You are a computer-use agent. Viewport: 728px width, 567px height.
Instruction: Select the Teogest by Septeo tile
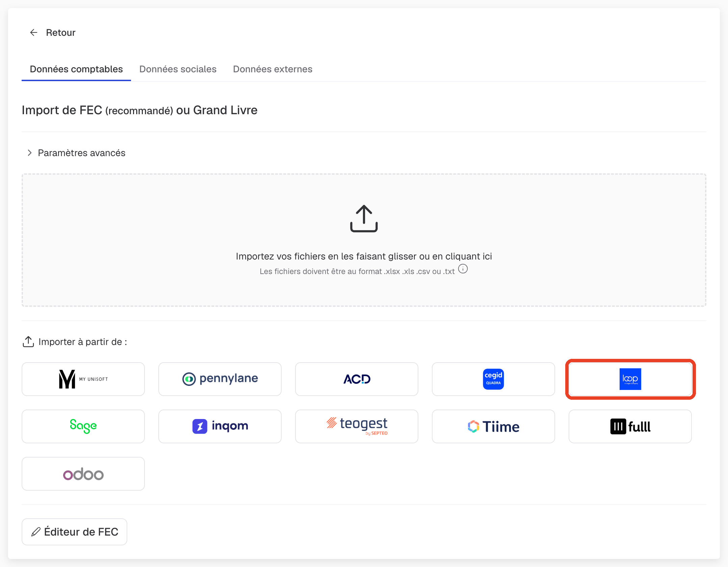pyautogui.click(x=357, y=426)
